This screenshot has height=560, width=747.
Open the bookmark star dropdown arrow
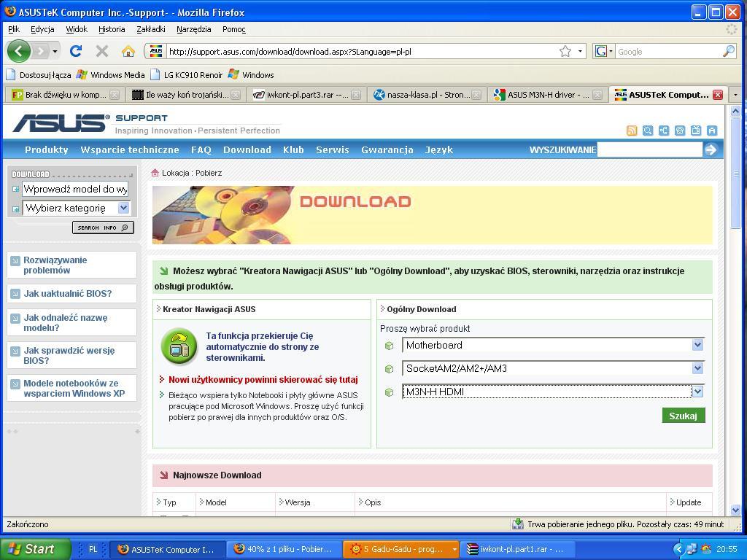[580, 52]
